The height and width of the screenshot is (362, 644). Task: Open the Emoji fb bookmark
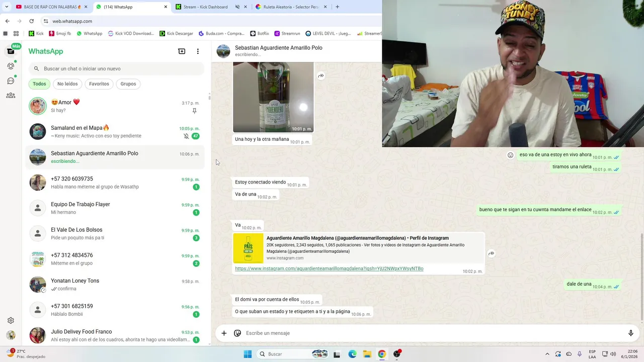click(60, 34)
